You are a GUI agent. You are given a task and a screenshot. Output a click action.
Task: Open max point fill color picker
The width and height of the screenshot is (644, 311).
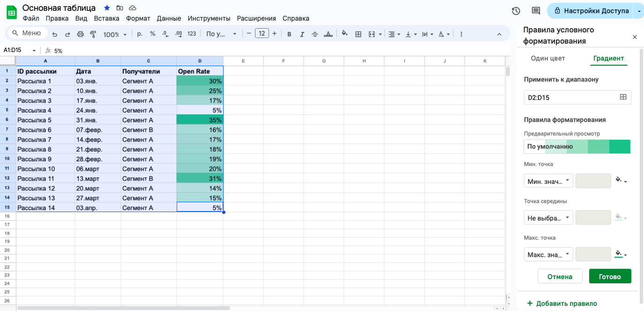[x=621, y=255]
